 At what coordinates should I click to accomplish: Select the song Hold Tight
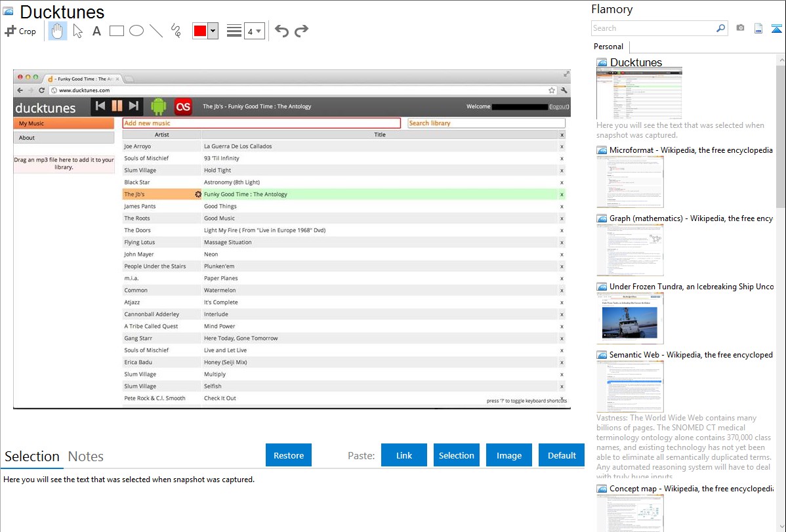point(218,171)
